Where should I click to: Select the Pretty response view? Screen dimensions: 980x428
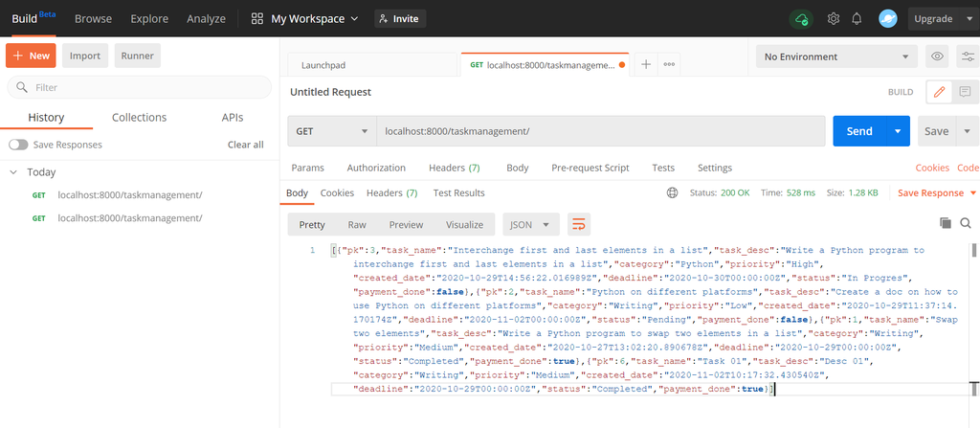click(x=312, y=224)
